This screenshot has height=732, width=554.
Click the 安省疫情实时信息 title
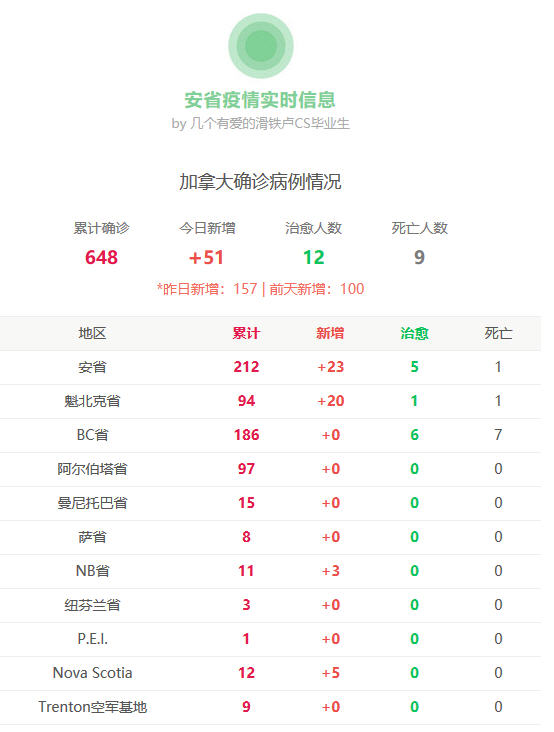click(x=260, y=100)
